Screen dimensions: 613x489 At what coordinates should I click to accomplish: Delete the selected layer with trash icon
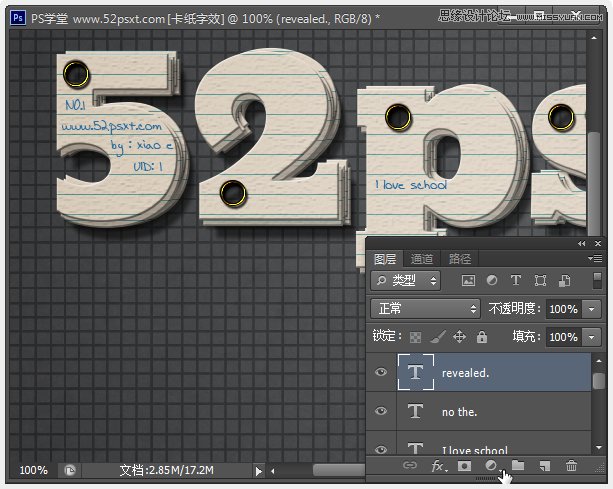pyautogui.click(x=571, y=465)
